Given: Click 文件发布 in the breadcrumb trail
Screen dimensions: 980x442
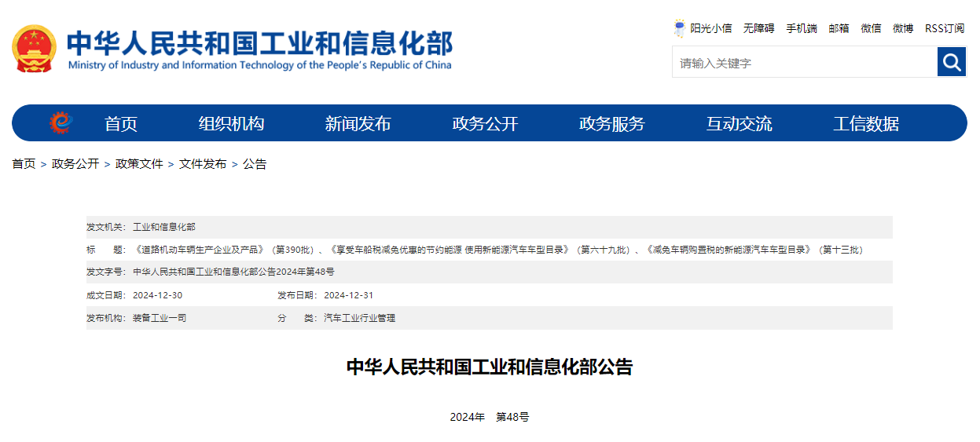Looking at the screenshot, I should point(203,164).
